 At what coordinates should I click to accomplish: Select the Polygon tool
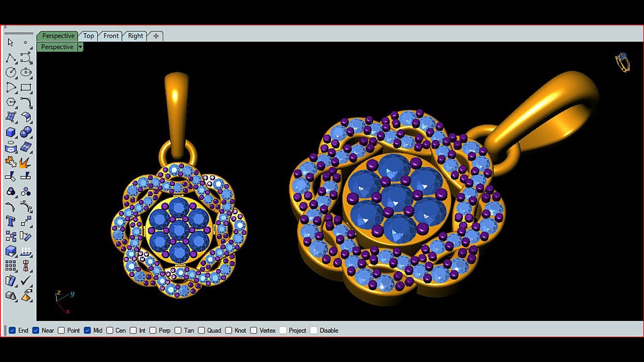(11, 102)
